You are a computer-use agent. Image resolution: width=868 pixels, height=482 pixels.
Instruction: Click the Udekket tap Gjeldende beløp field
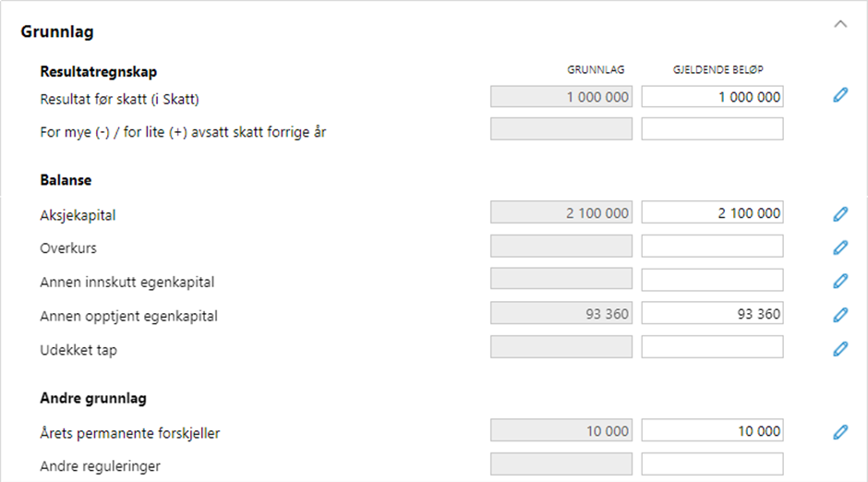point(713,347)
